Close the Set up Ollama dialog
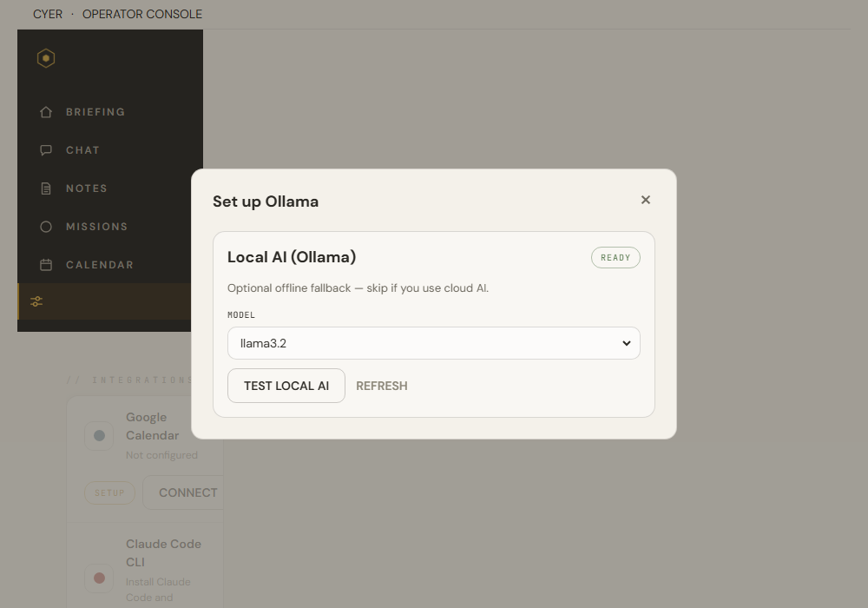868x608 pixels. click(646, 200)
